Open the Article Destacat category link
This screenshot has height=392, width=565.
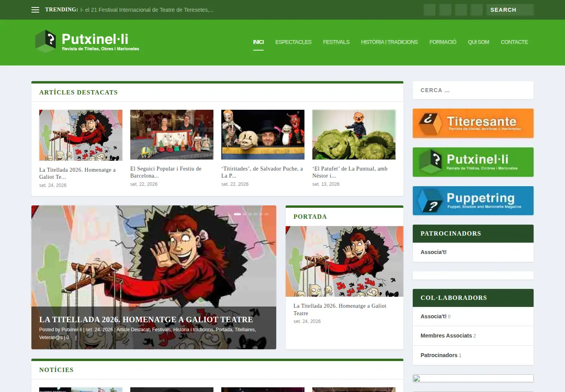click(x=133, y=330)
